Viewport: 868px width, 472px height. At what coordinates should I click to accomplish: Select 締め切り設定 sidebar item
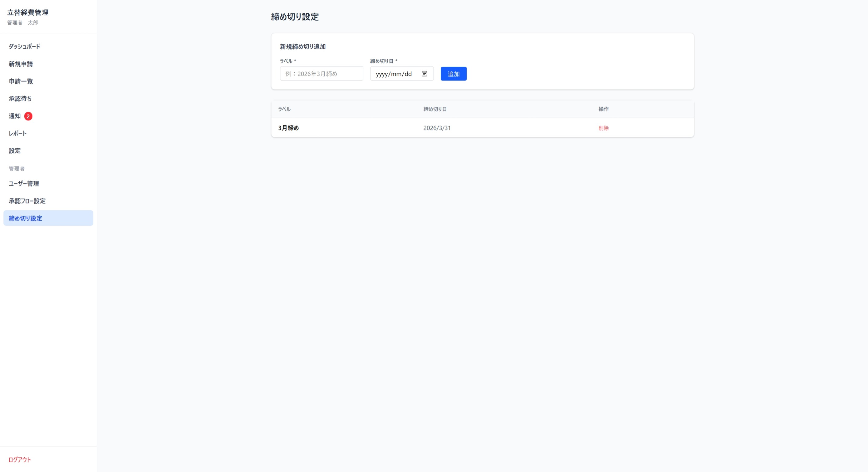click(x=25, y=218)
